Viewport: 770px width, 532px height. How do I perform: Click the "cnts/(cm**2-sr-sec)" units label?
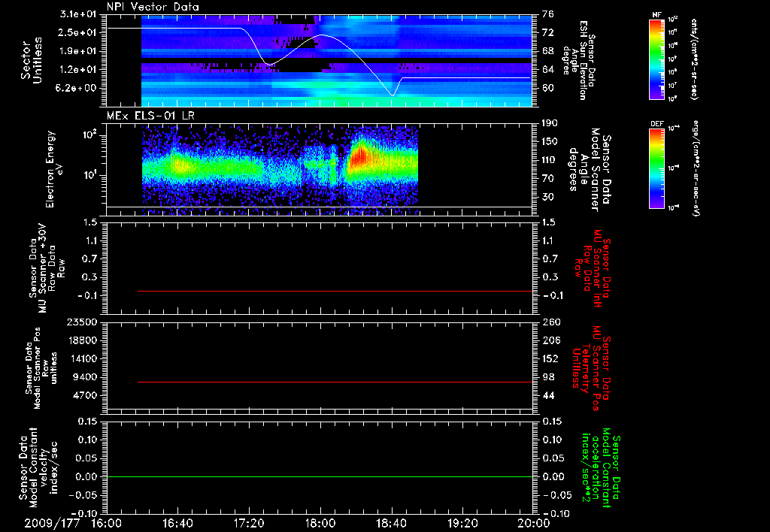click(694, 59)
